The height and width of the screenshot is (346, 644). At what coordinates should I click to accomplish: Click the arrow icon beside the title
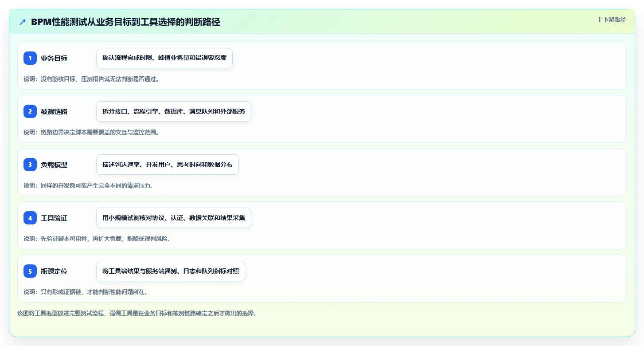coord(23,22)
